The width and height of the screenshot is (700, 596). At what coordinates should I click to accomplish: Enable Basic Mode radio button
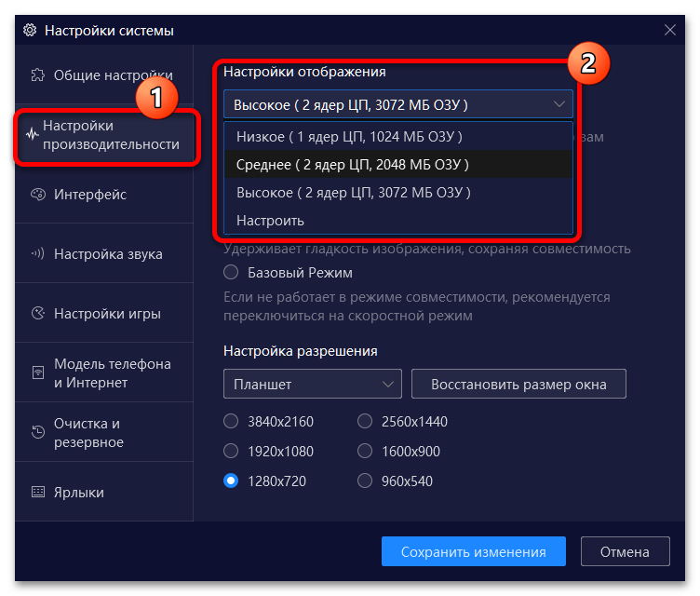[x=231, y=273]
